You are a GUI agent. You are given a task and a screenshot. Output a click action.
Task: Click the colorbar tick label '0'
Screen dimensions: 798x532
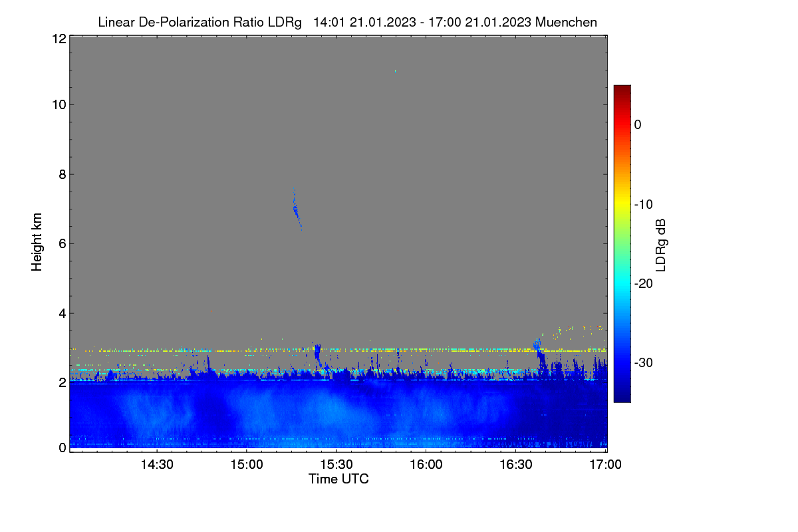point(638,124)
